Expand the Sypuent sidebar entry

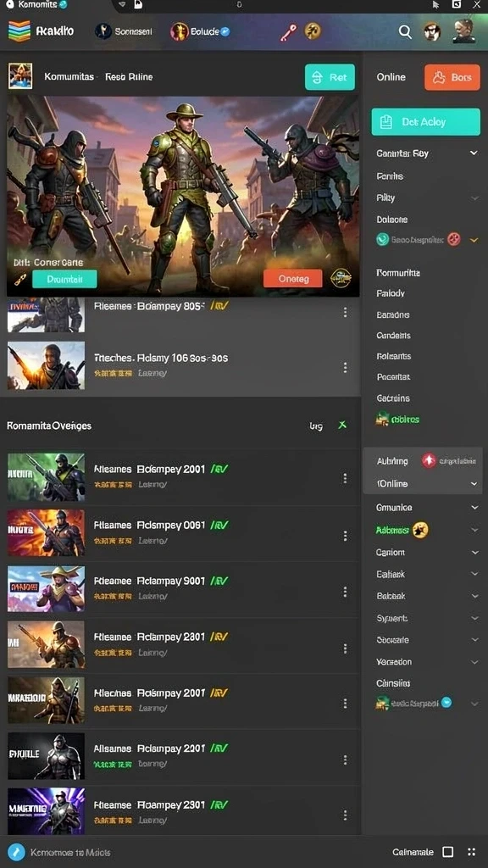click(x=474, y=618)
